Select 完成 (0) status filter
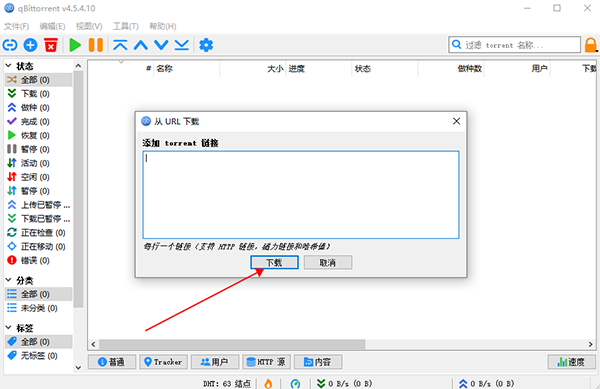Screen dimensions: 600x389 (x=38, y=122)
